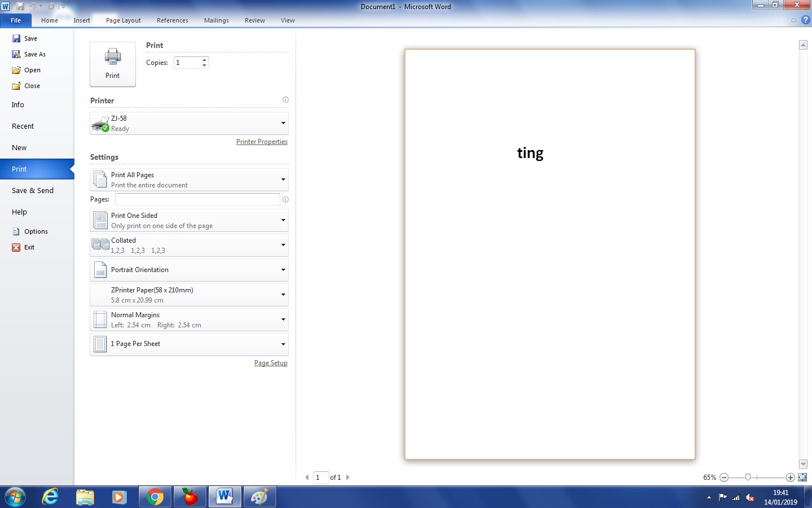Click the Options icon in sidebar

pos(16,231)
